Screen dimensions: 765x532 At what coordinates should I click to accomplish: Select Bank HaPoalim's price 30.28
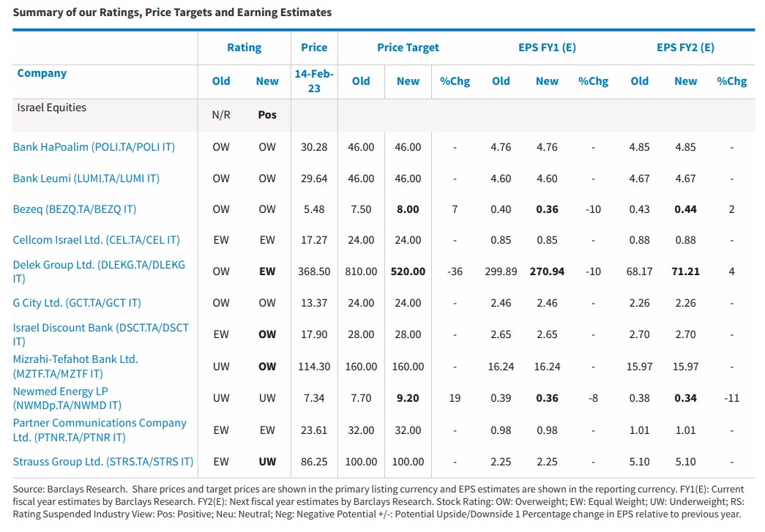[x=314, y=147]
